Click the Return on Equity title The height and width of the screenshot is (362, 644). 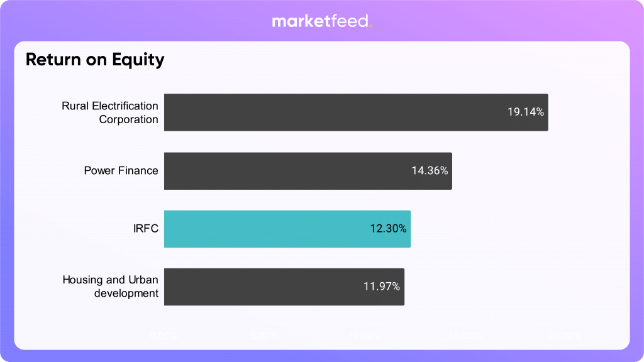tap(95, 60)
